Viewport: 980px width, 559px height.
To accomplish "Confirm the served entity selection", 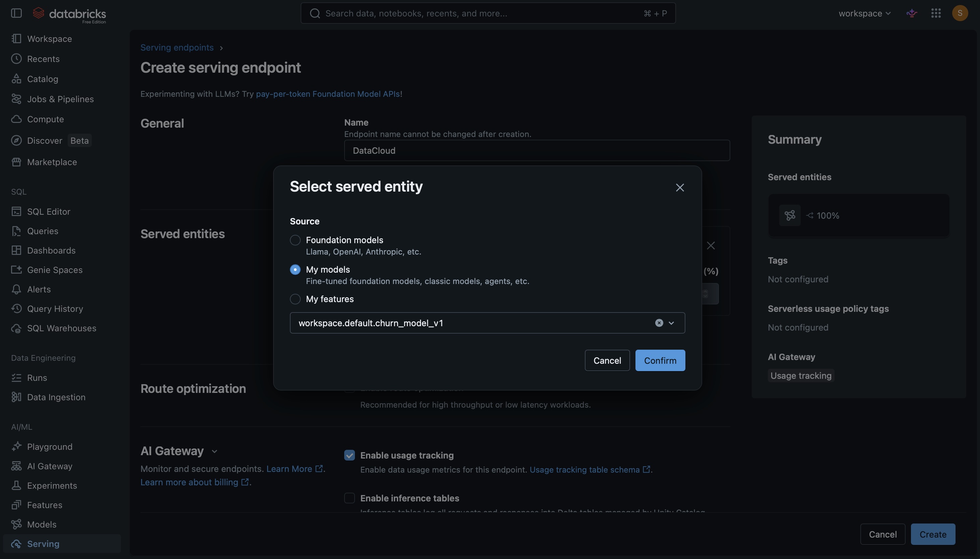I will [660, 360].
